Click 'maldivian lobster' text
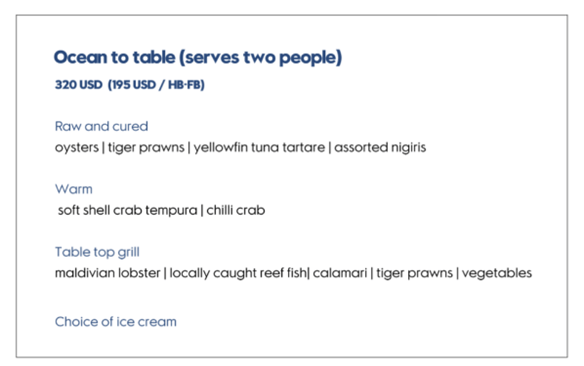Screen dimensions: 584x366 point(108,273)
